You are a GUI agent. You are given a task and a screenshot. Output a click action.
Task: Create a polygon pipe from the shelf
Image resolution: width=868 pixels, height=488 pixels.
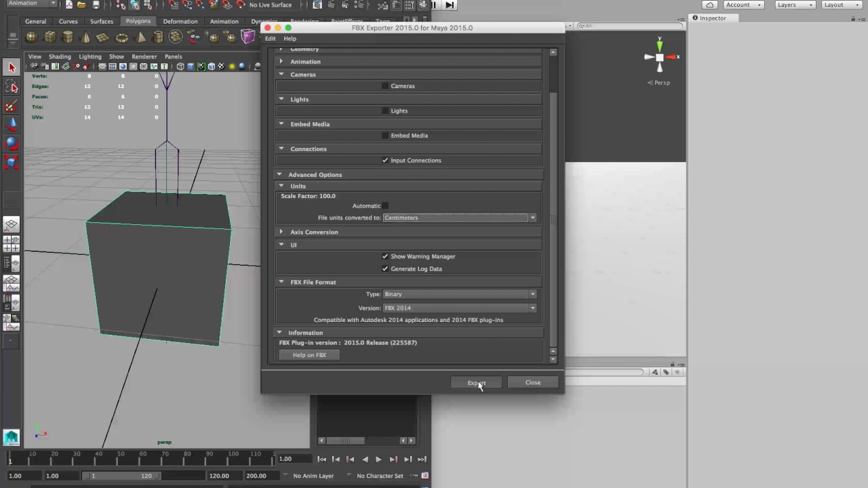[x=158, y=37]
